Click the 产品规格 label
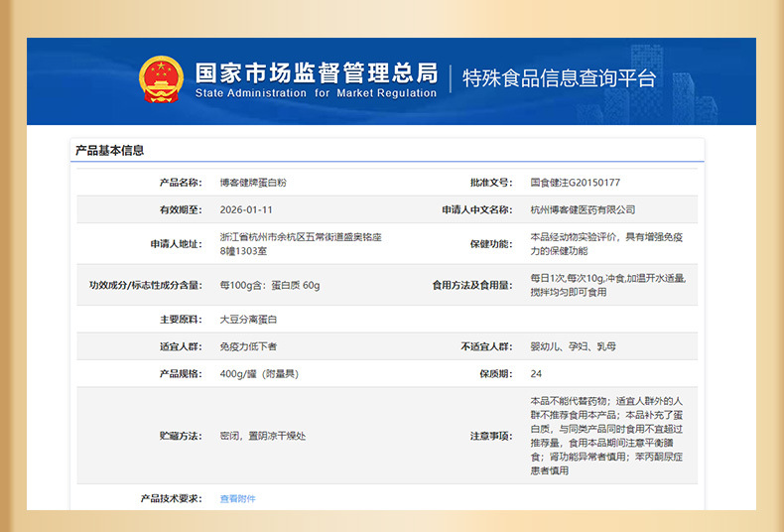This screenshot has height=532, width=784. (181, 374)
